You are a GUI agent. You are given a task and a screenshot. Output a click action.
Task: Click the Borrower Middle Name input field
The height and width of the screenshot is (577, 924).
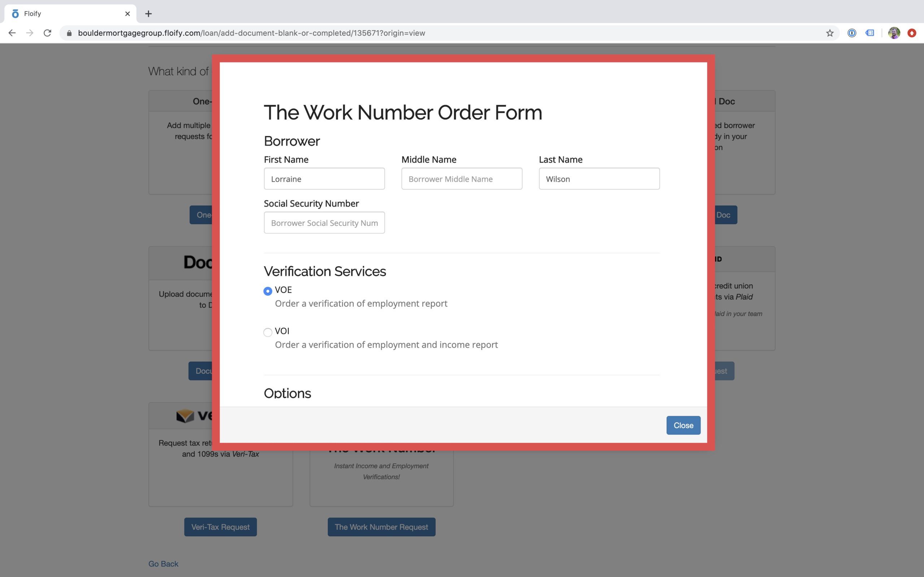pos(462,178)
